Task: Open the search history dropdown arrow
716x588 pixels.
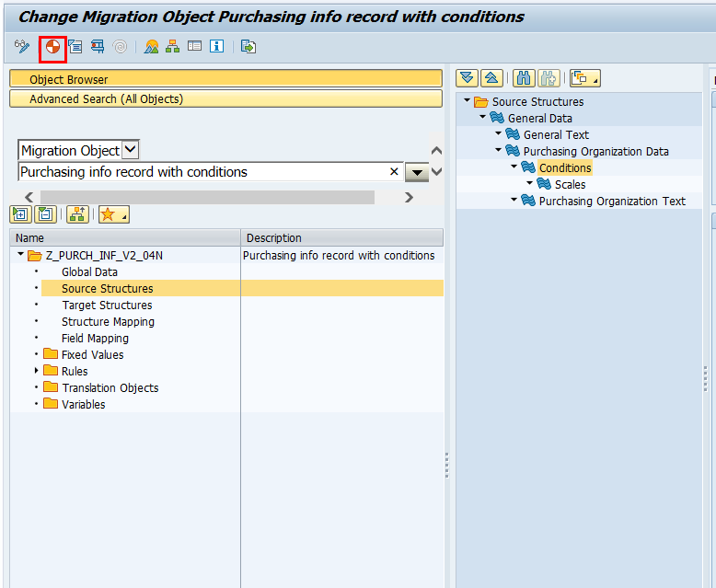Action: pyautogui.click(x=417, y=173)
